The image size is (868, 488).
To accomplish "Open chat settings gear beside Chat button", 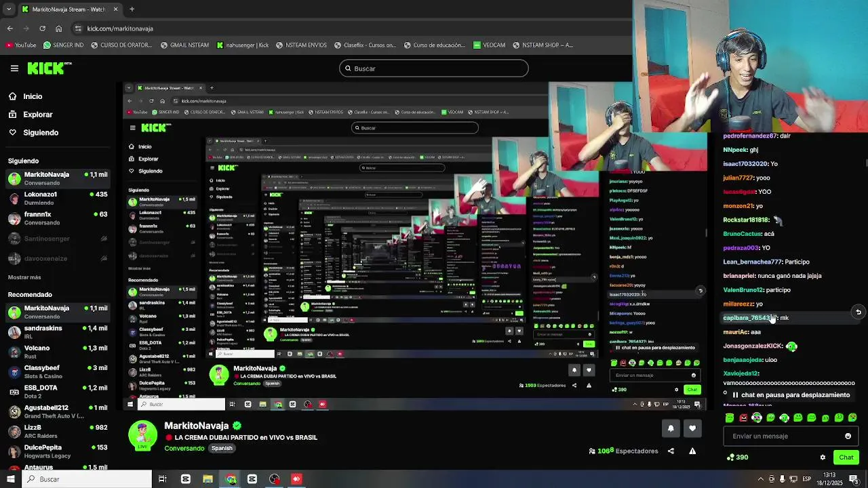I will pos(823,457).
